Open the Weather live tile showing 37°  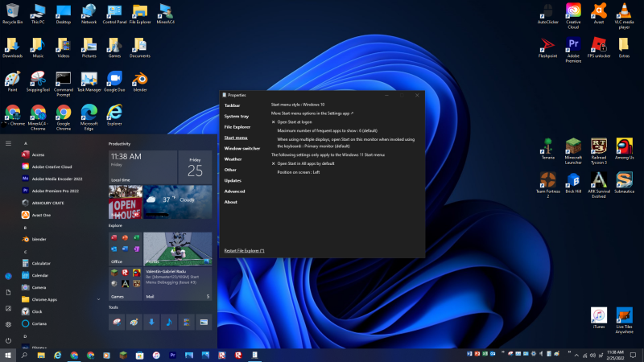(x=178, y=201)
